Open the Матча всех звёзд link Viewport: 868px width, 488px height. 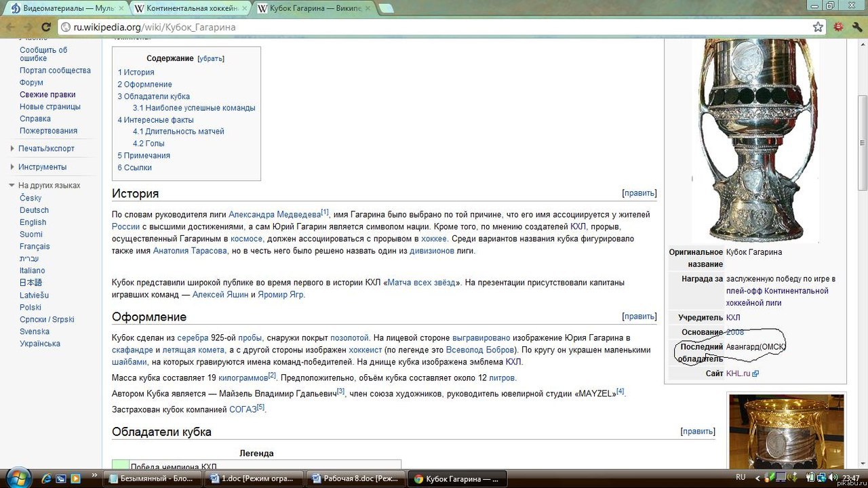pyautogui.click(x=422, y=283)
